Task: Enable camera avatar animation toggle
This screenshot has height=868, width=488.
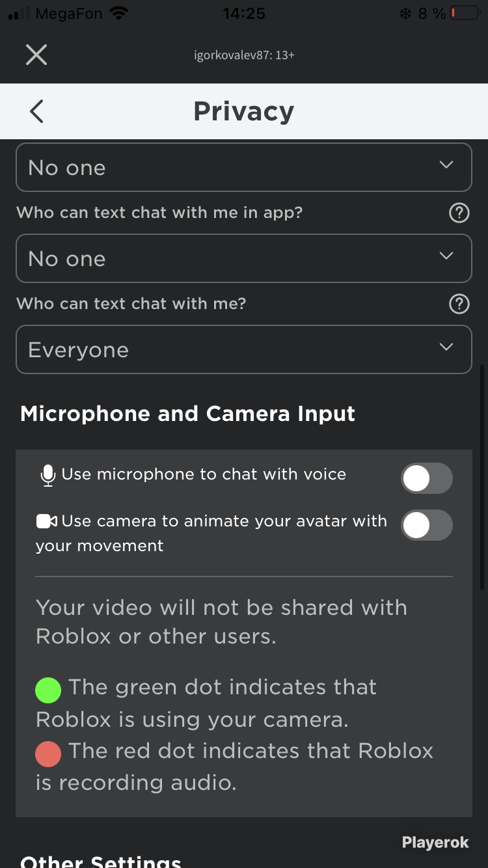Action: (x=427, y=525)
